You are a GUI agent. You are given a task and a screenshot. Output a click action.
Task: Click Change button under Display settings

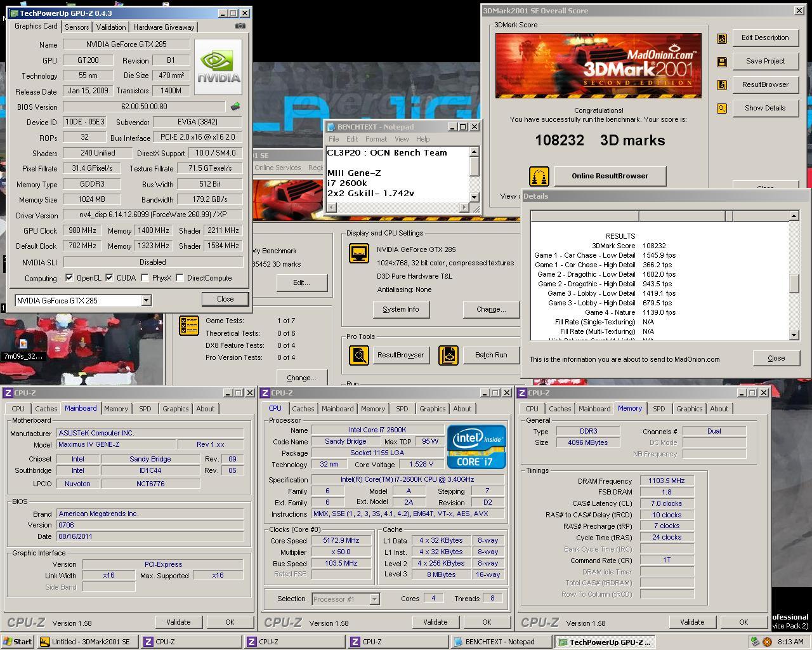point(491,309)
